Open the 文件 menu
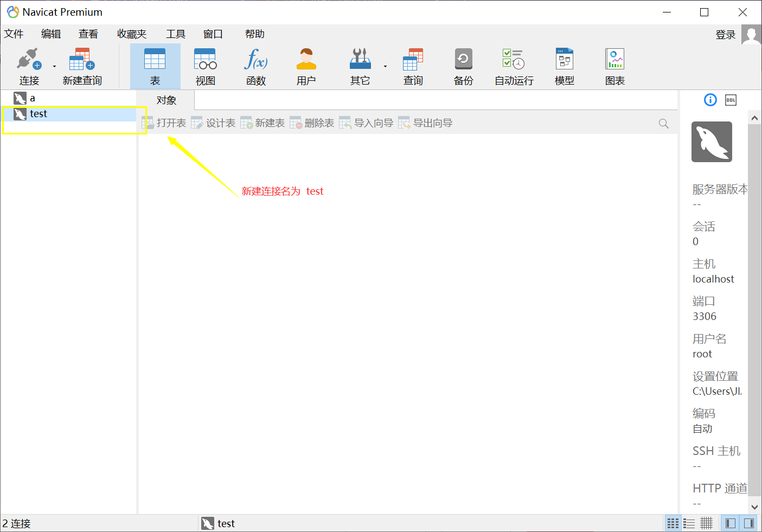This screenshot has height=532, width=762. (x=14, y=34)
